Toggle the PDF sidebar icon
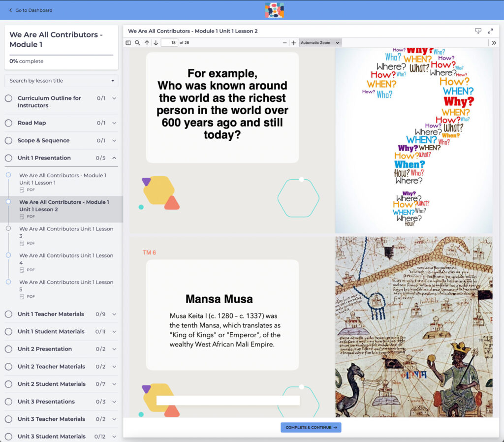The image size is (504, 442). tap(128, 43)
